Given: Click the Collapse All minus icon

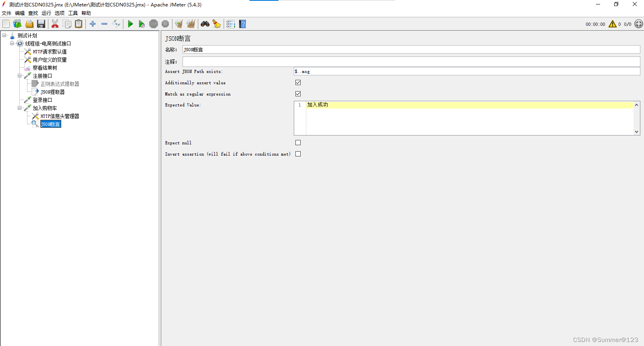Looking at the screenshot, I should (x=104, y=24).
